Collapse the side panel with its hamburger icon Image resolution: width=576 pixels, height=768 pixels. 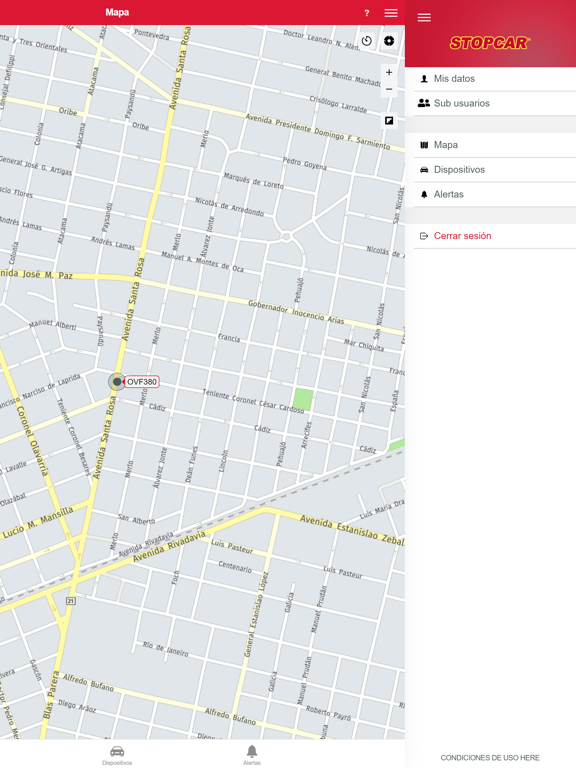(x=424, y=18)
